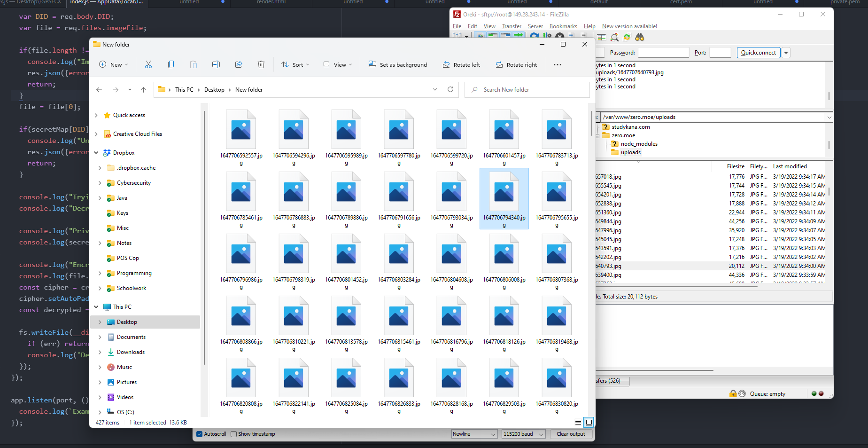Expand the Quick access tree node
Screen dimensions: 868x448
click(x=96, y=115)
